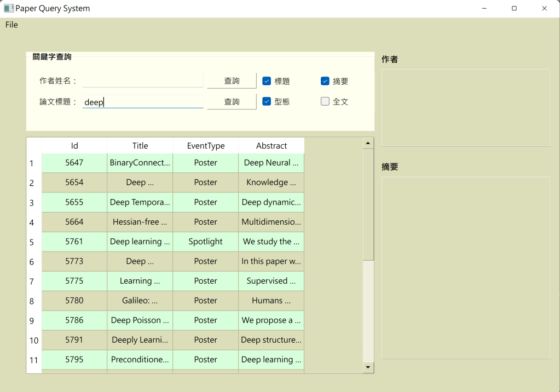The image size is (560, 392).
Task: Select the BinaryConnect title cell
Action: pyautogui.click(x=140, y=163)
